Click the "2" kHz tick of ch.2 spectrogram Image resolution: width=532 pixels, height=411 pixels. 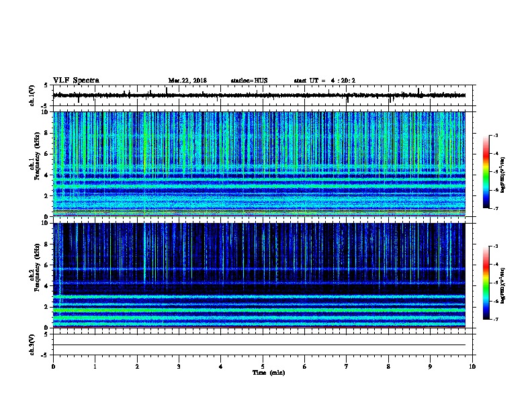46,307
